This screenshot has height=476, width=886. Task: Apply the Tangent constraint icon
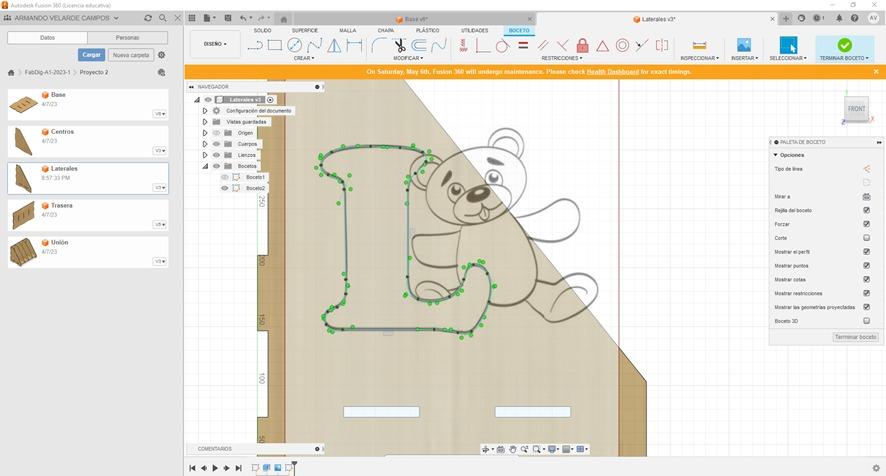click(502, 45)
